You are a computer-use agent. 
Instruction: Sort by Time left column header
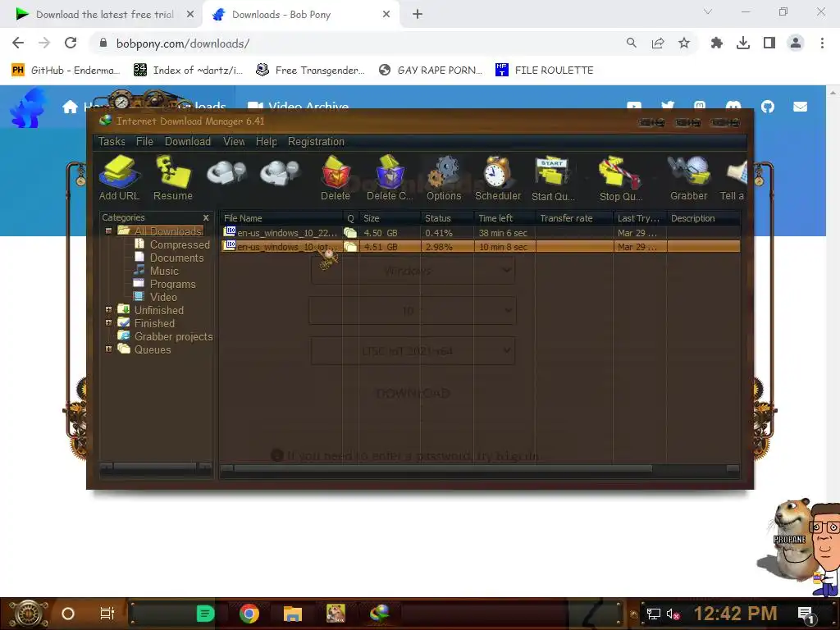(504, 218)
